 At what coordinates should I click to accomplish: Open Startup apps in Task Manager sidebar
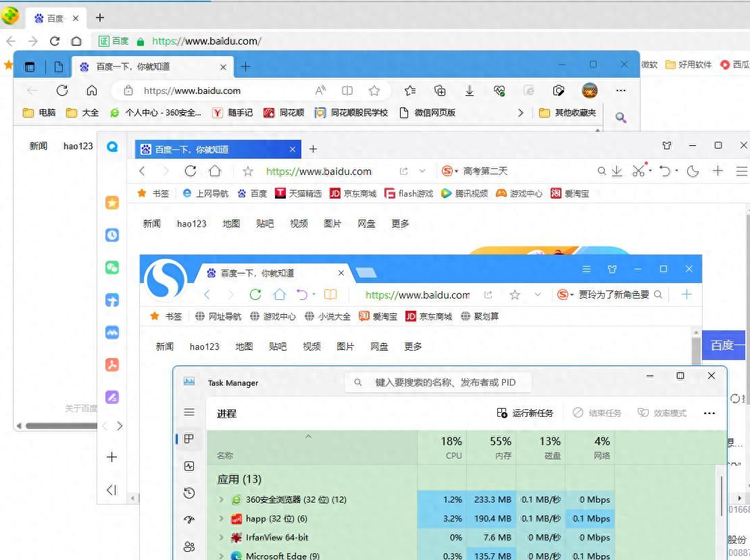[189, 519]
